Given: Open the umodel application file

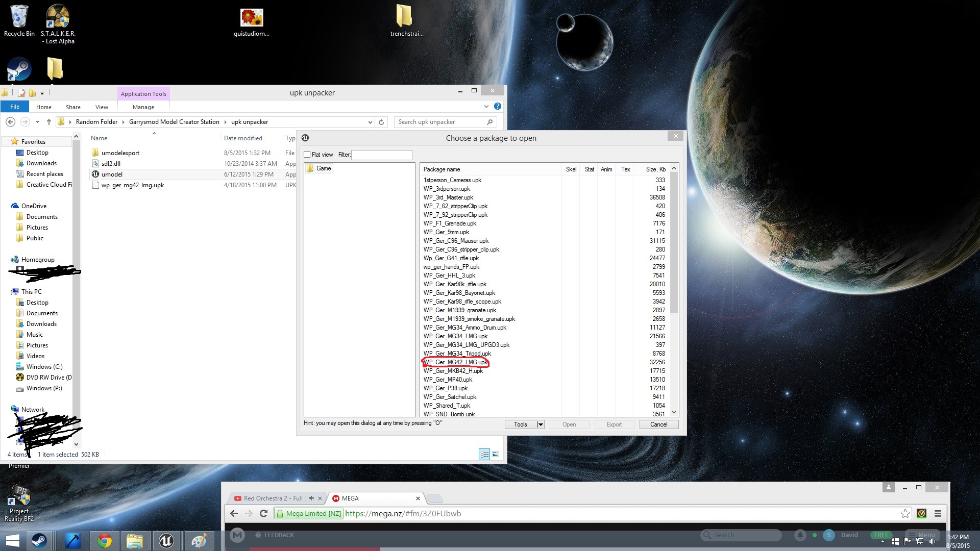Looking at the screenshot, I should 112,174.
